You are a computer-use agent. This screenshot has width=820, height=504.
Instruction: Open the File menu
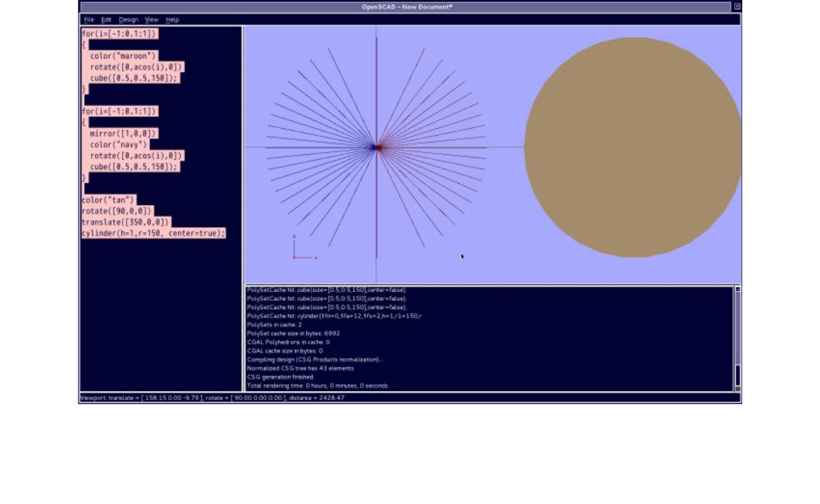coord(89,19)
